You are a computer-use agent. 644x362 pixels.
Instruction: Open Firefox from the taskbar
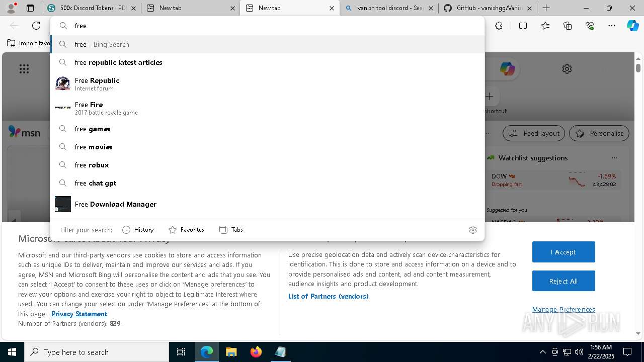coord(256,352)
